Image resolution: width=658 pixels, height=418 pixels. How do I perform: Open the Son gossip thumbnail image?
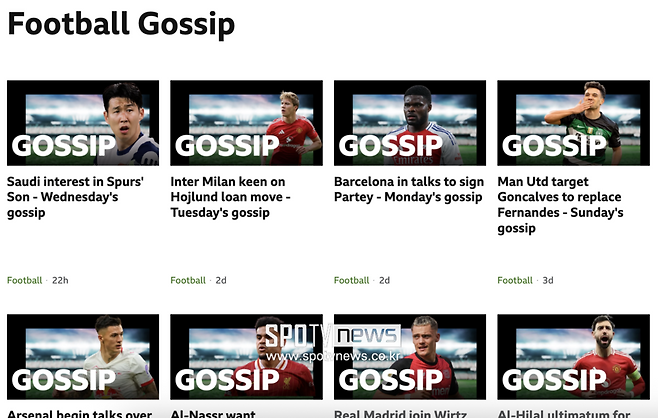83,123
